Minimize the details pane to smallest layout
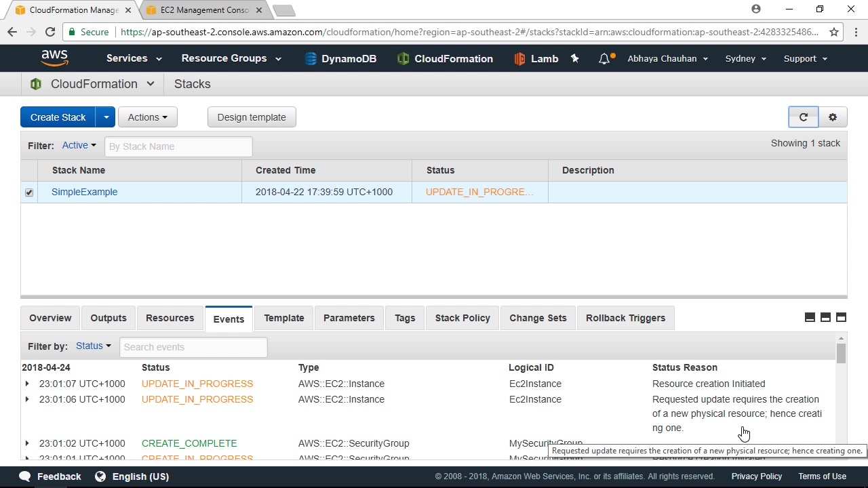Image resolution: width=868 pixels, height=488 pixels. tap(810, 318)
